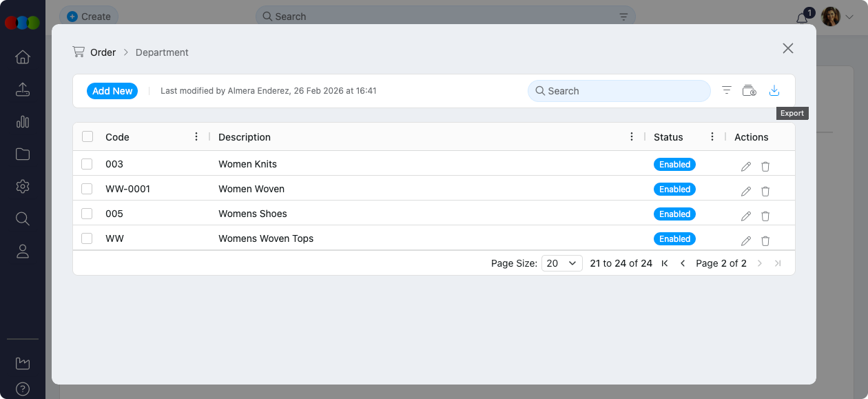Image resolution: width=868 pixels, height=399 pixels.
Task: Edit the Women Knits row
Action: 745,167
